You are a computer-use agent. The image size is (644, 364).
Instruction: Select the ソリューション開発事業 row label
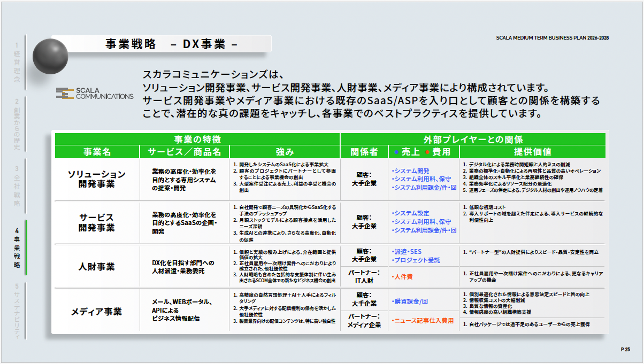coord(97,179)
